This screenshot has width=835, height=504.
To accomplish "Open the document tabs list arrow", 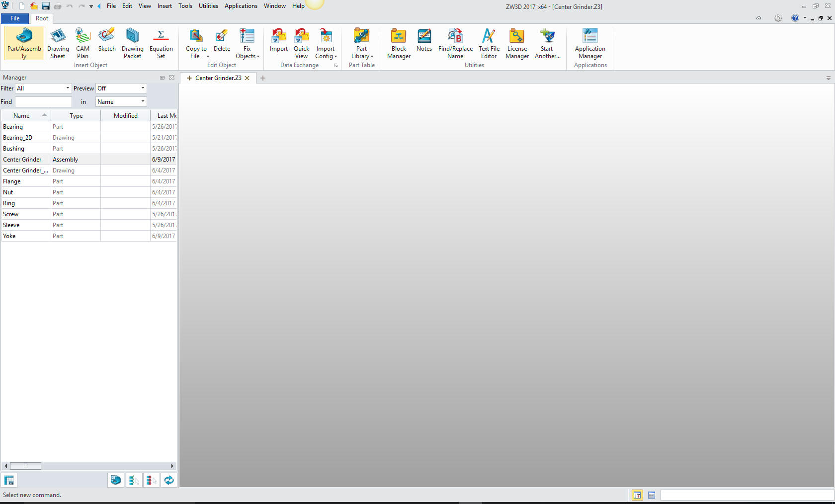I will [x=828, y=78].
